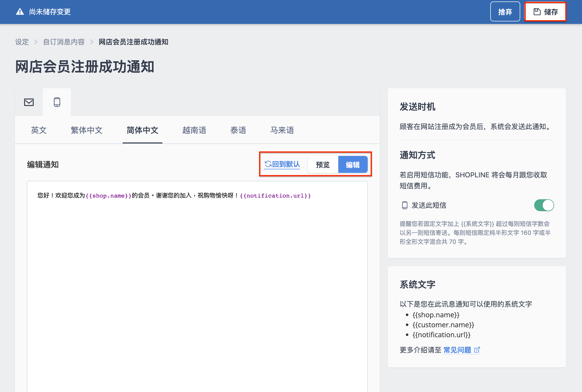Open the 泰语 language tab

(238, 130)
